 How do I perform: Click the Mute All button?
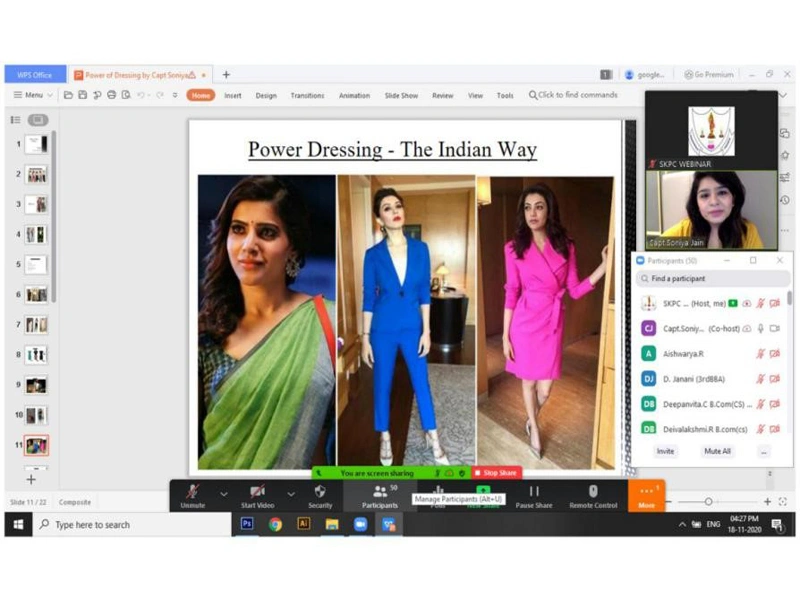[717, 451]
